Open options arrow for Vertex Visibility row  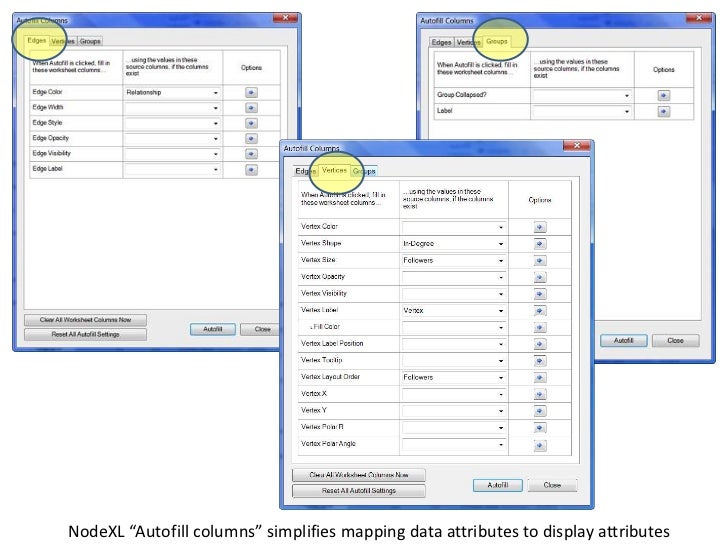540,294
